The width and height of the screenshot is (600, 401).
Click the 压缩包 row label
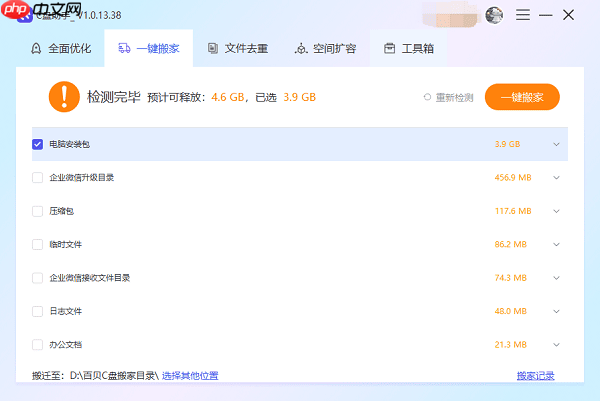tap(62, 211)
